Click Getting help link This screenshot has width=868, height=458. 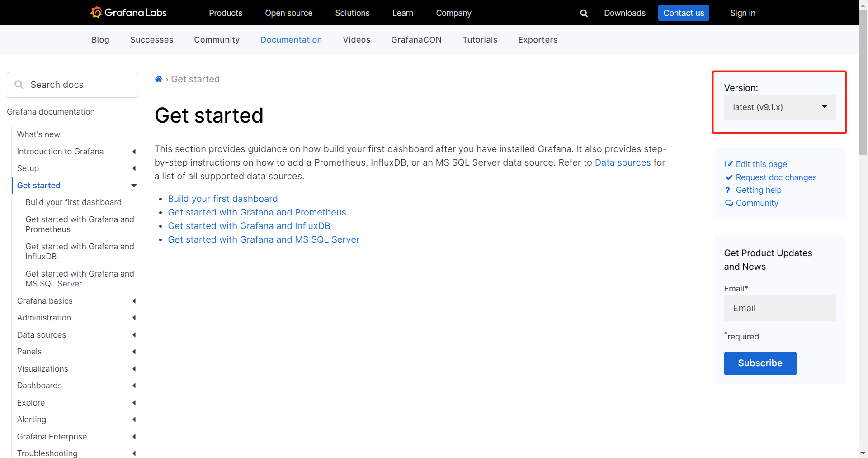[x=759, y=190]
